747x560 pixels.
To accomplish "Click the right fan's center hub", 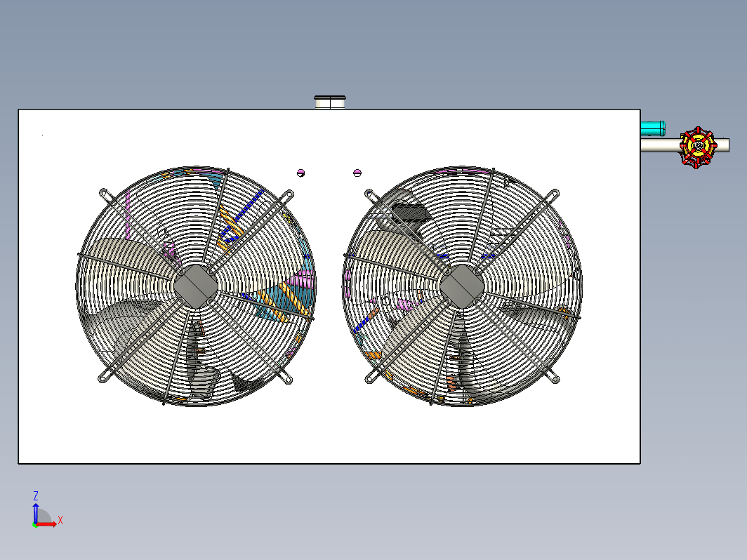I will (x=462, y=286).
